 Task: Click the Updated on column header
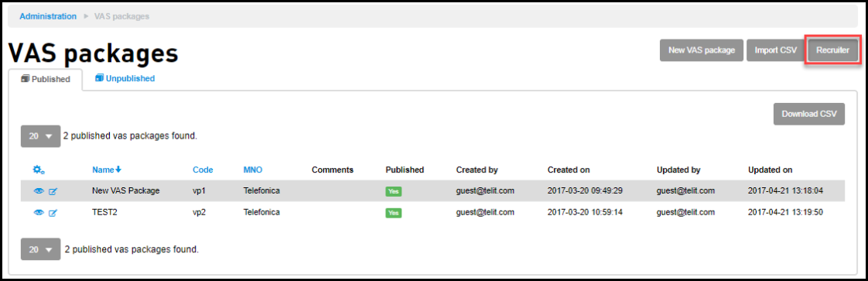click(770, 170)
